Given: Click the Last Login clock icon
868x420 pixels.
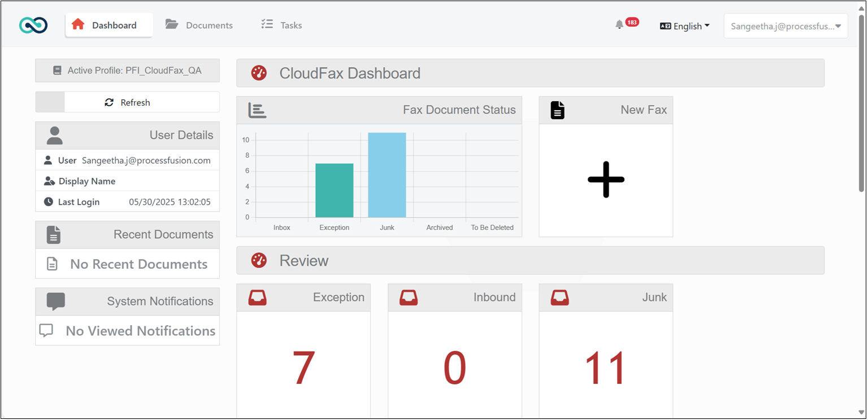Looking at the screenshot, I should [x=49, y=202].
